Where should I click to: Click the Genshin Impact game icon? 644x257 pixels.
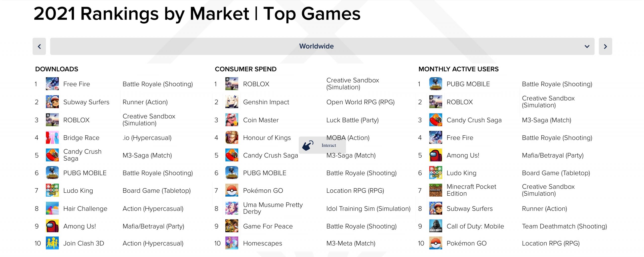pyautogui.click(x=232, y=102)
